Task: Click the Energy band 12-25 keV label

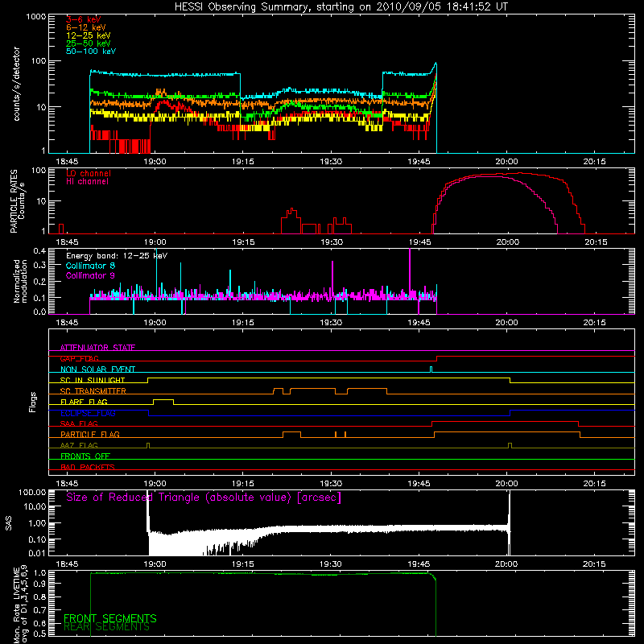Action: 117,256
